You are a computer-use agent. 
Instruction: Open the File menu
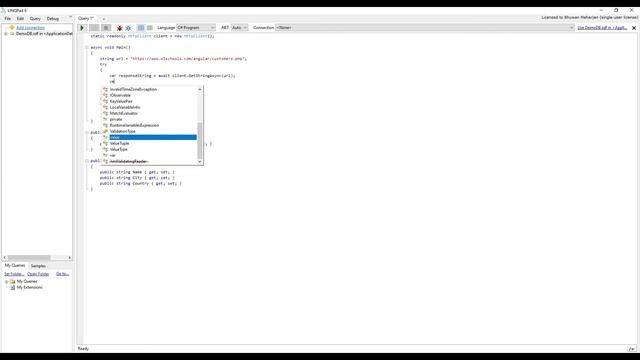click(8, 19)
